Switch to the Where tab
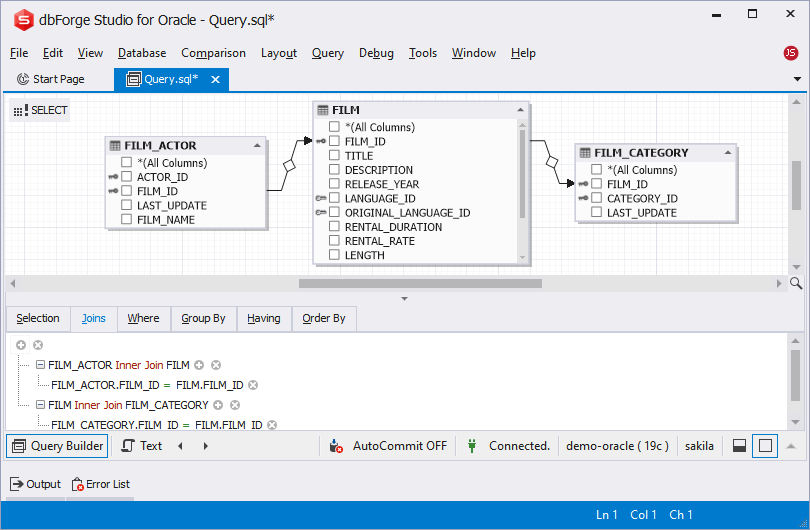 (x=143, y=318)
